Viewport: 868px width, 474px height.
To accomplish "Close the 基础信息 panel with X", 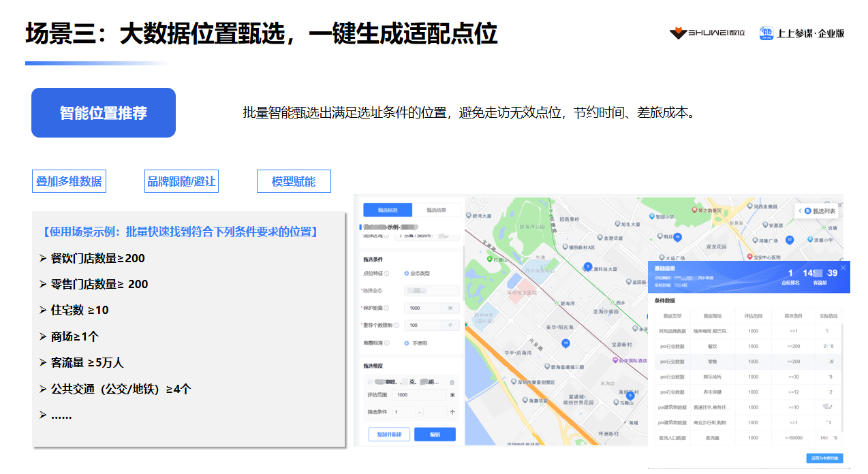I will tap(843, 268).
